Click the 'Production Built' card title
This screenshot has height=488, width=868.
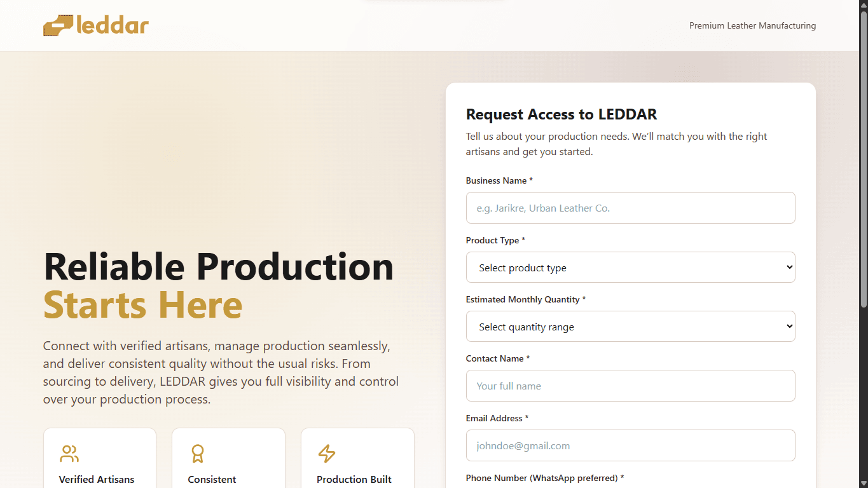(354, 480)
